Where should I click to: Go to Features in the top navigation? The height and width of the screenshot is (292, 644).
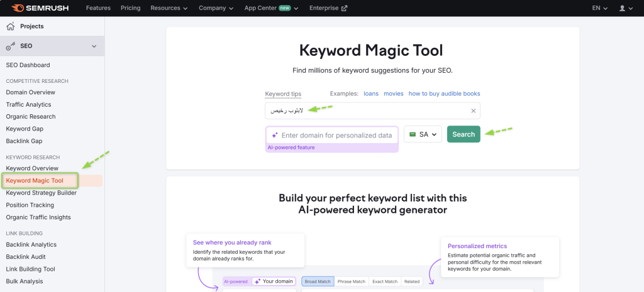point(98,8)
